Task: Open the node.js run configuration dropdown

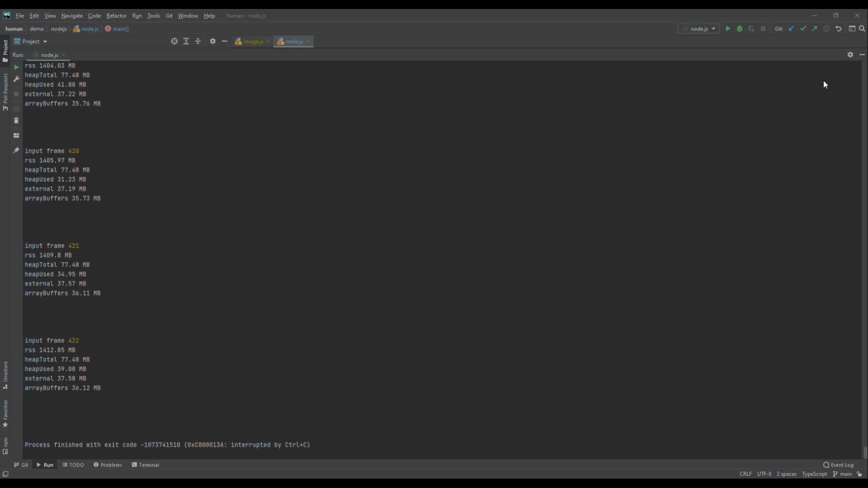Action: click(699, 28)
